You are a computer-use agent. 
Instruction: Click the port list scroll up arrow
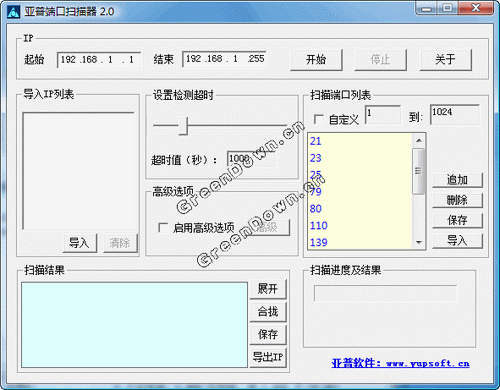coord(419,141)
